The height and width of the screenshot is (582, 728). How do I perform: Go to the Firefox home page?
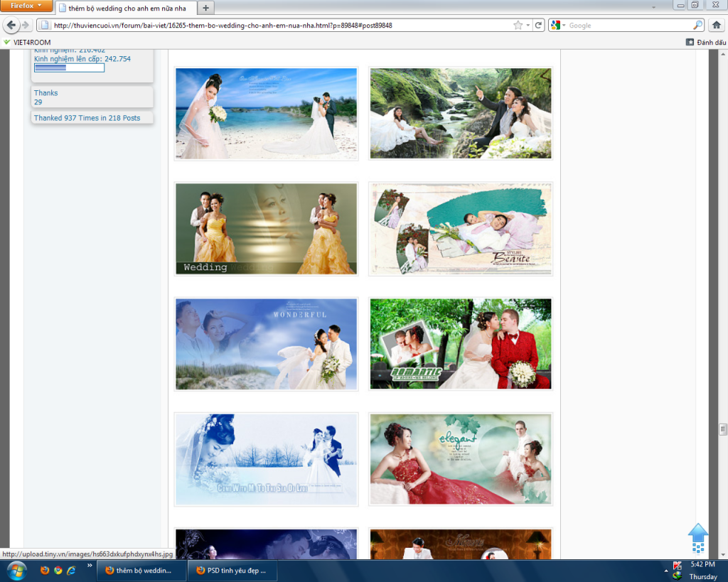pyautogui.click(x=717, y=25)
